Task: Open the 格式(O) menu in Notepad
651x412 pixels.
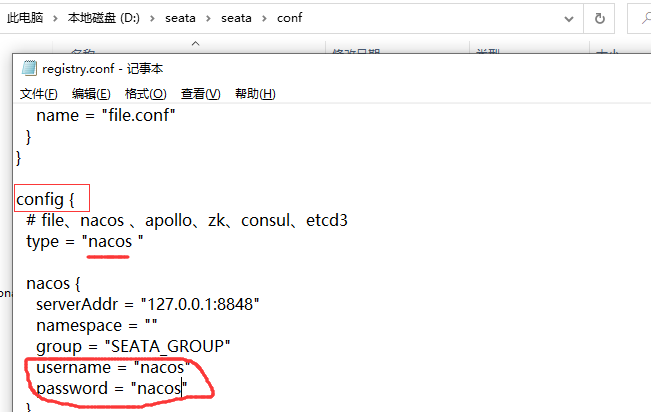Action: 145,94
